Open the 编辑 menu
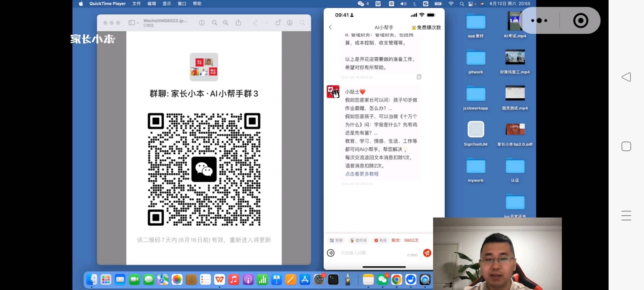644x290 pixels. 152,3
